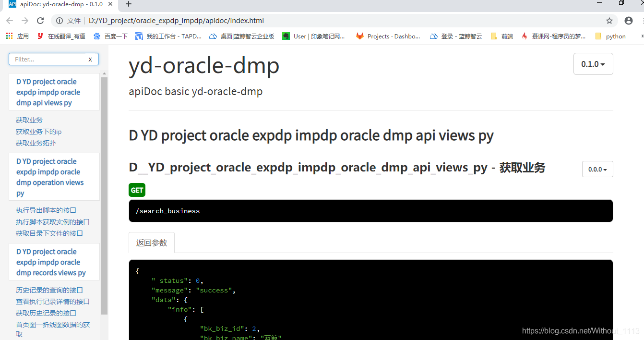
Task: Reload the page with the refresh icon
Action: pyautogui.click(x=40, y=21)
